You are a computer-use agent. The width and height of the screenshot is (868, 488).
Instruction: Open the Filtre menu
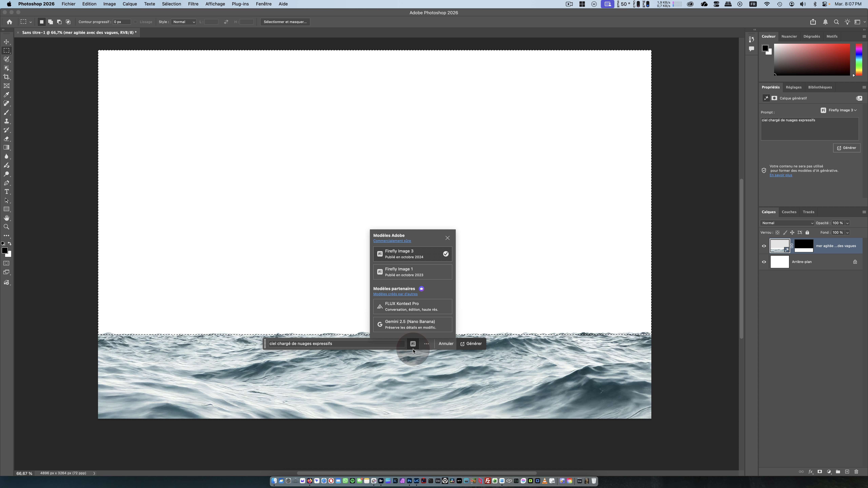[x=193, y=4]
